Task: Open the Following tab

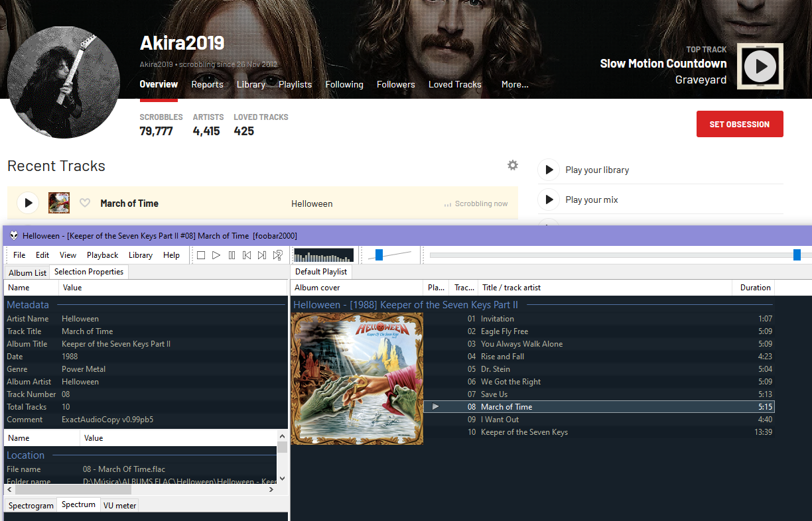Action: click(x=344, y=84)
